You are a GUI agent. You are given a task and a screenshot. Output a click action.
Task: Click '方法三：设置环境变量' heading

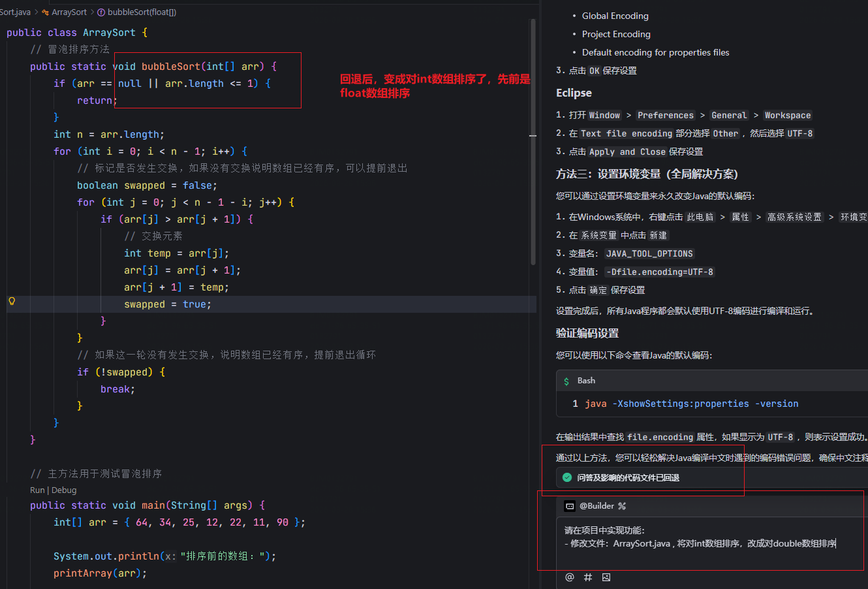pos(647,174)
